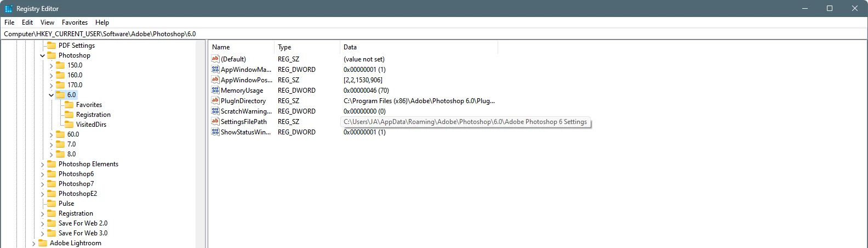This screenshot has height=248, width=868.
Task: Click the Pulse folder icon
Action: (x=52, y=204)
